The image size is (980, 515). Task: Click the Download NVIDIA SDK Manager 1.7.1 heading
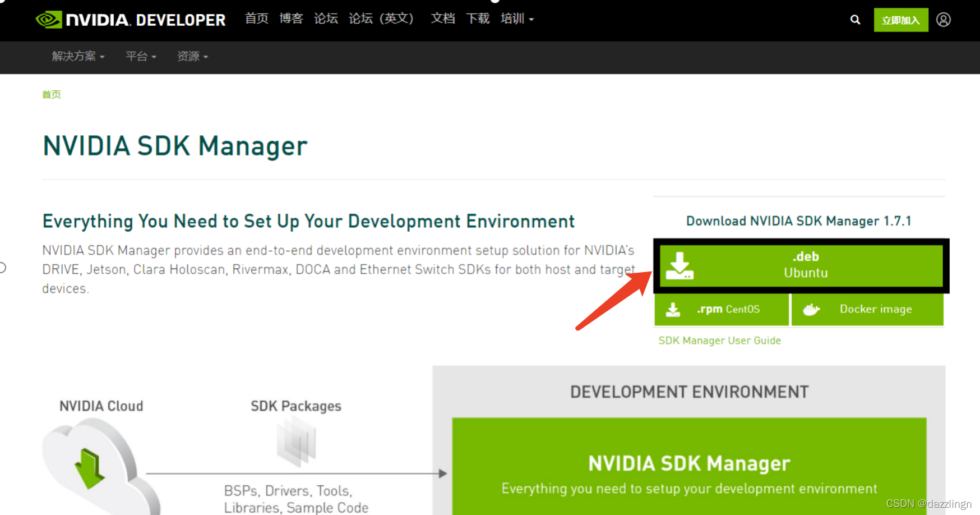[799, 221]
